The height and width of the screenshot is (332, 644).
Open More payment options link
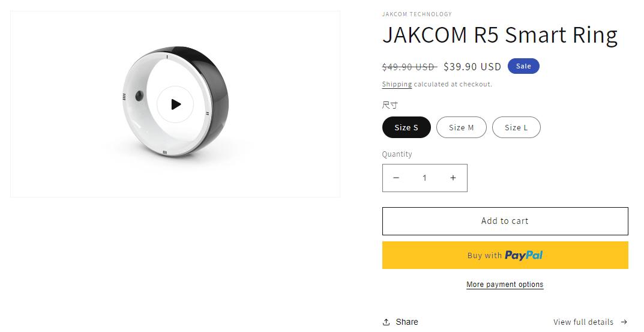[x=505, y=285]
